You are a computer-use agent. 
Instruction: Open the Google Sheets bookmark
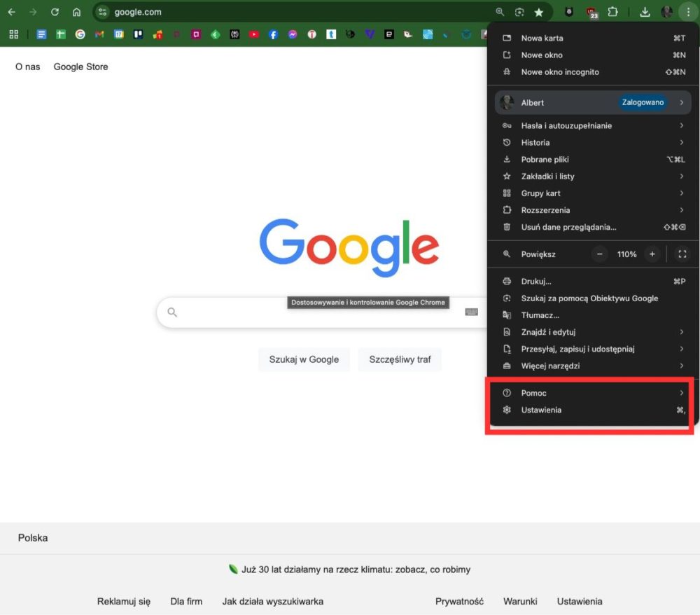(61, 34)
